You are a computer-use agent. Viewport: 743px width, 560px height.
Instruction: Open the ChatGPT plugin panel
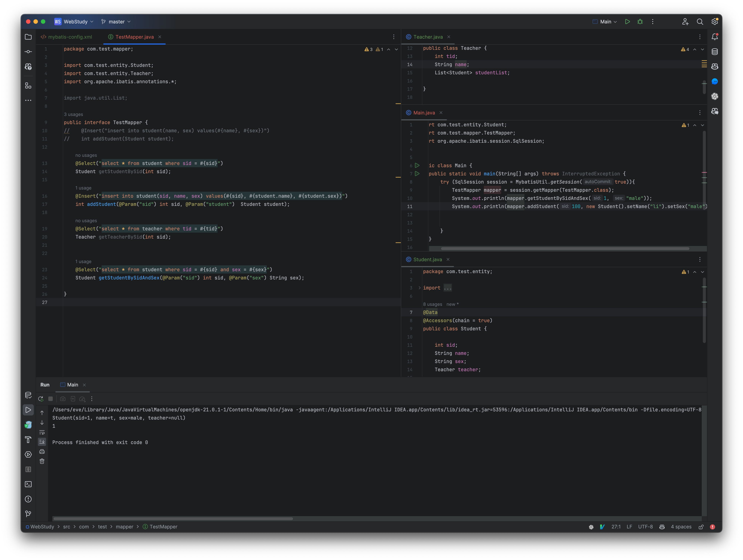(x=715, y=96)
